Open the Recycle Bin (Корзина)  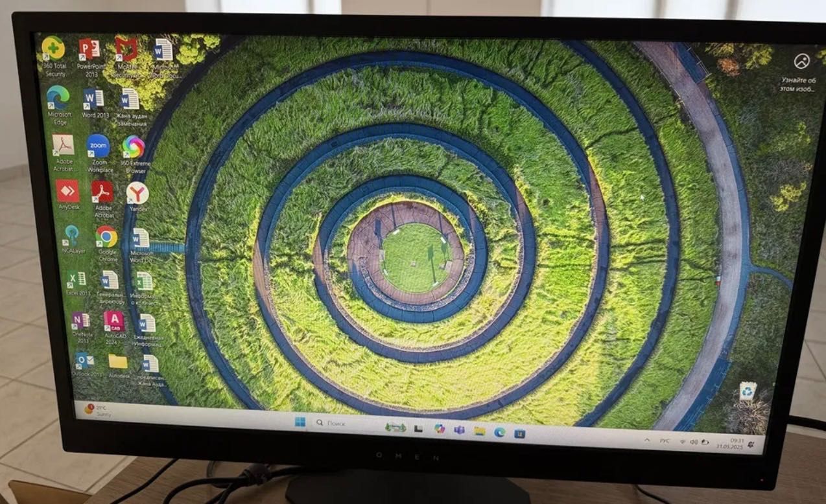[748, 395]
